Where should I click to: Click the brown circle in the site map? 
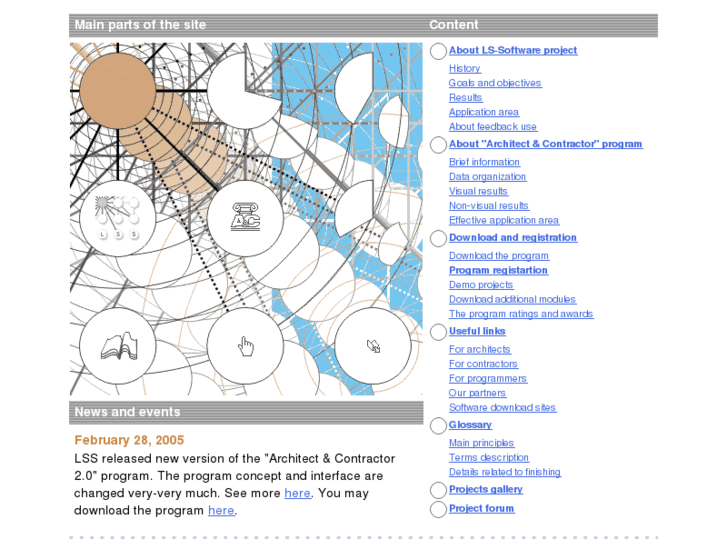pyautogui.click(x=118, y=91)
